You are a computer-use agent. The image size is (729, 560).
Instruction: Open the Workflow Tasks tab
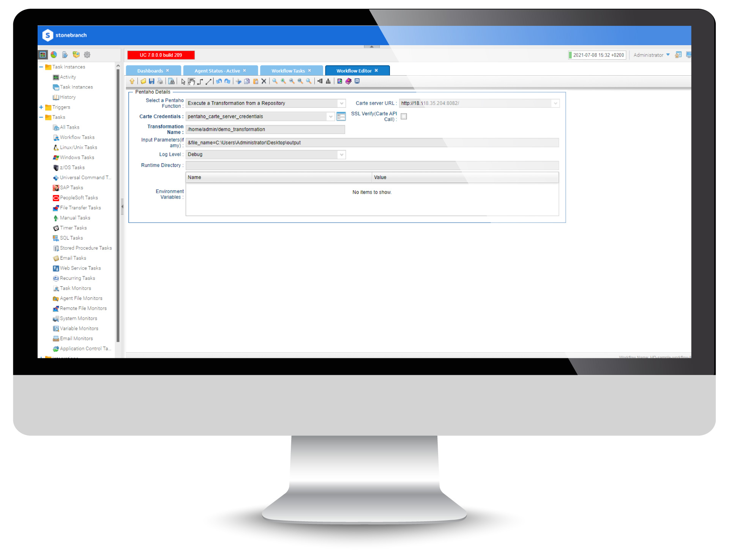(x=287, y=71)
